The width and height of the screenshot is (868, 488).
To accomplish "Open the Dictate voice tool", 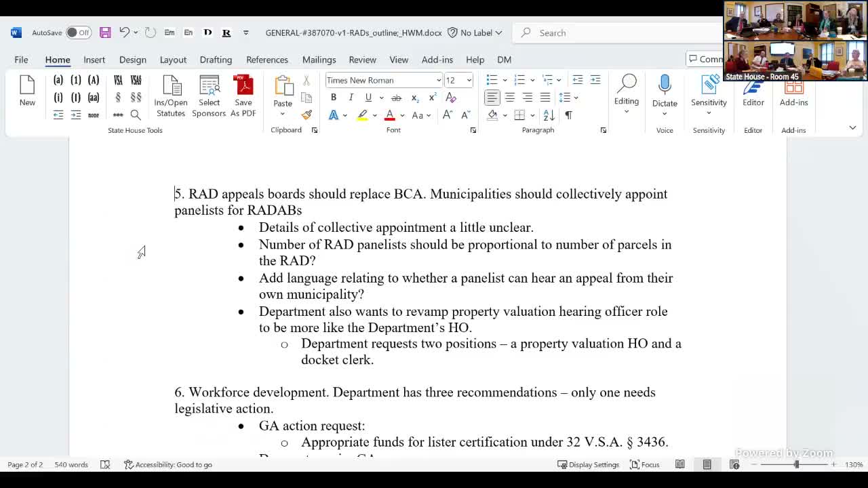I will 665,95.
